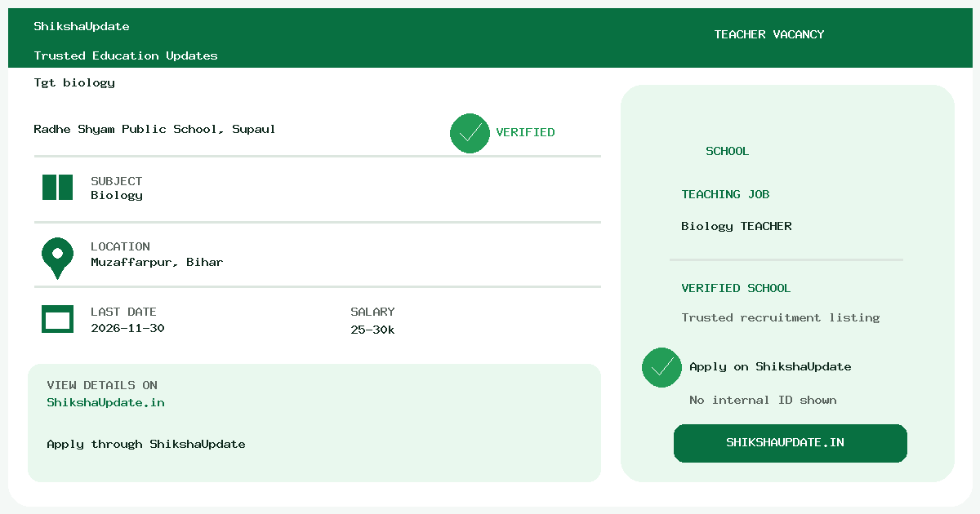Screen dimensions: 980x514
Task: Click the Apply through ShikshaUpdate text
Action: click(146, 445)
